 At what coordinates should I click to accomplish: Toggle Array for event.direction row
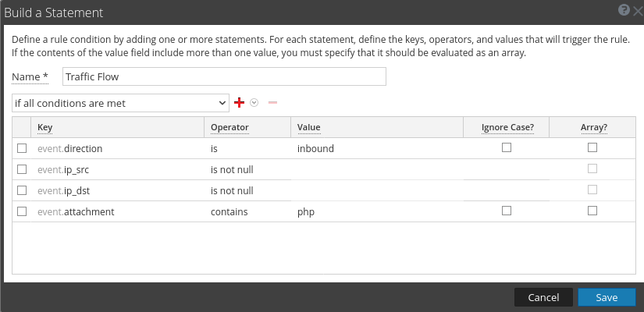592,147
